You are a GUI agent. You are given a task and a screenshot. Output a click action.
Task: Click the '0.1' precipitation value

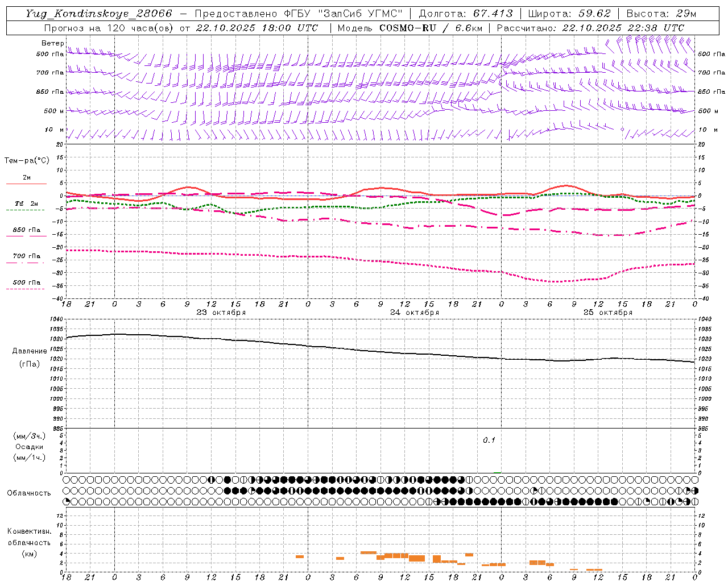(489, 440)
